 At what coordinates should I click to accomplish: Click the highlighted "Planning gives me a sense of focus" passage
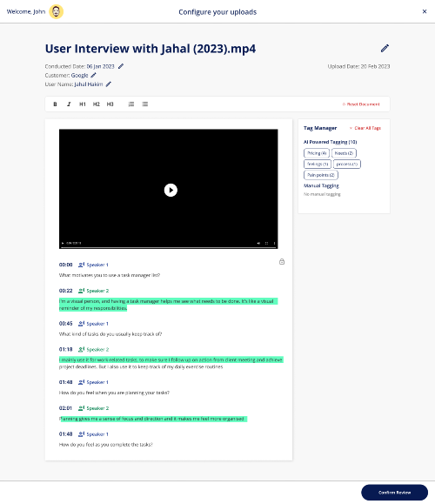pyautogui.click(x=153, y=419)
